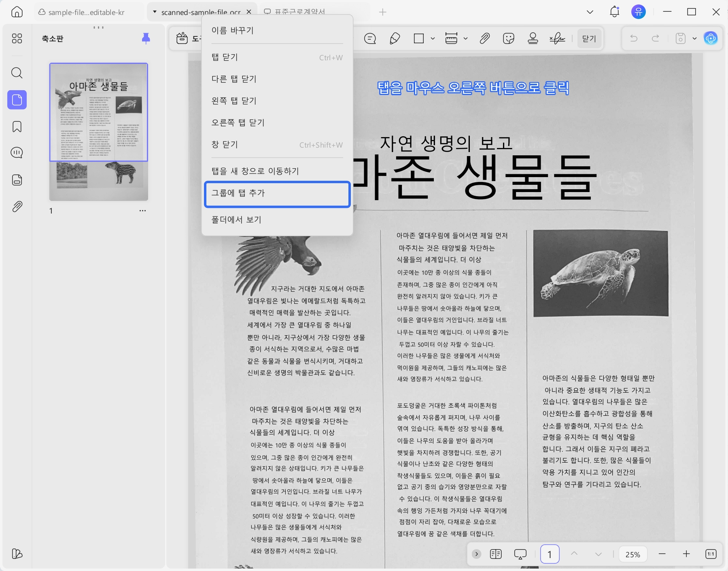Choose 이름 바꾸기 in context menu
This screenshot has width=728, height=571.
pos(277,30)
